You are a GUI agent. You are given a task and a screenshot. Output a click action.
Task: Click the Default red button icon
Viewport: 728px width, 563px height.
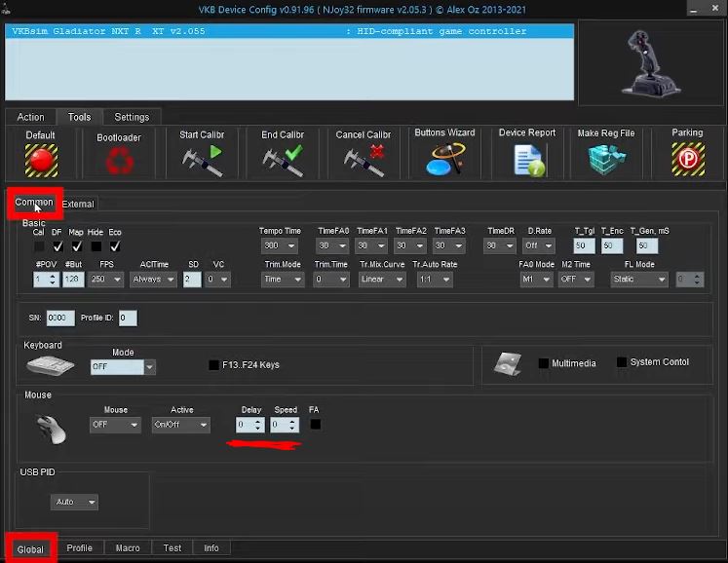[x=41, y=161]
